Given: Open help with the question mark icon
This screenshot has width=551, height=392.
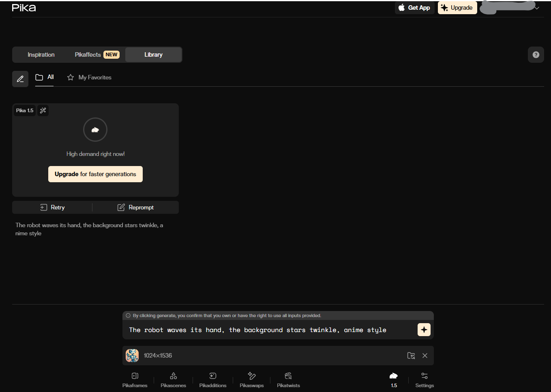Looking at the screenshot, I should tap(536, 55).
